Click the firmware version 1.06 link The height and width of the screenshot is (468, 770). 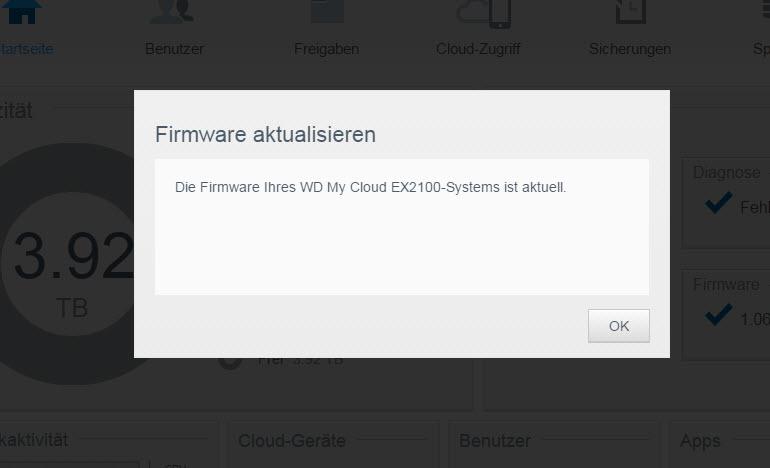(x=755, y=320)
